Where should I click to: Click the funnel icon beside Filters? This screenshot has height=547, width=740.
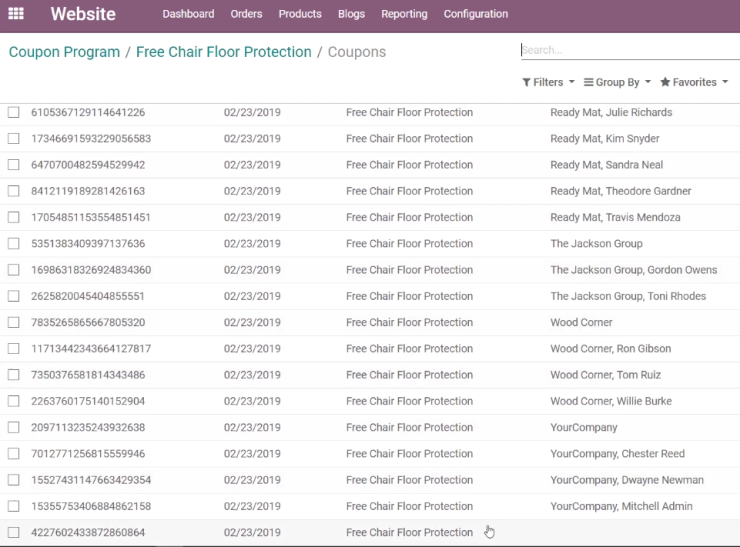pos(526,83)
